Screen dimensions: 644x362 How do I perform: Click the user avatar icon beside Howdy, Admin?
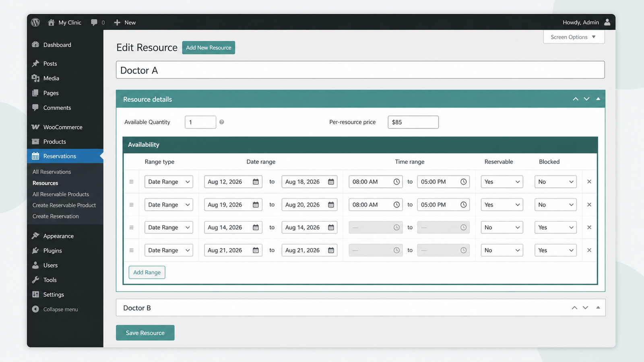point(607,22)
